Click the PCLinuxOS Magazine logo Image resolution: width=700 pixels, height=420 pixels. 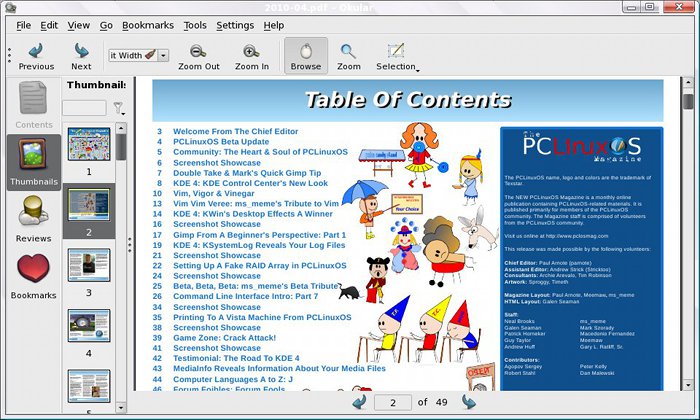(x=582, y=147)
